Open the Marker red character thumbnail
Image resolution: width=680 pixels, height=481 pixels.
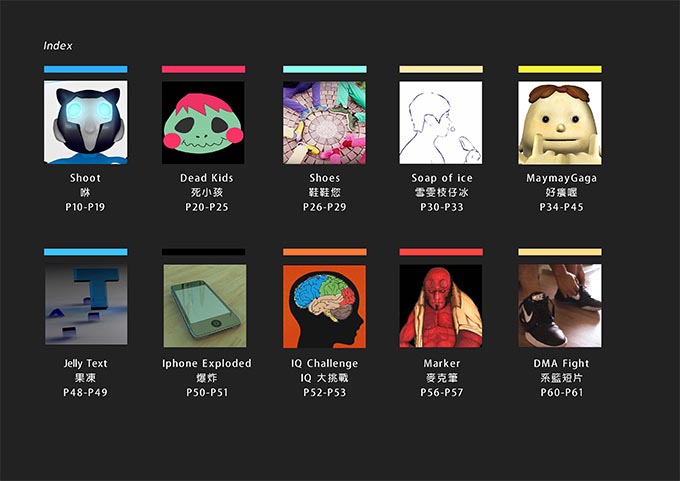point(441,306)
